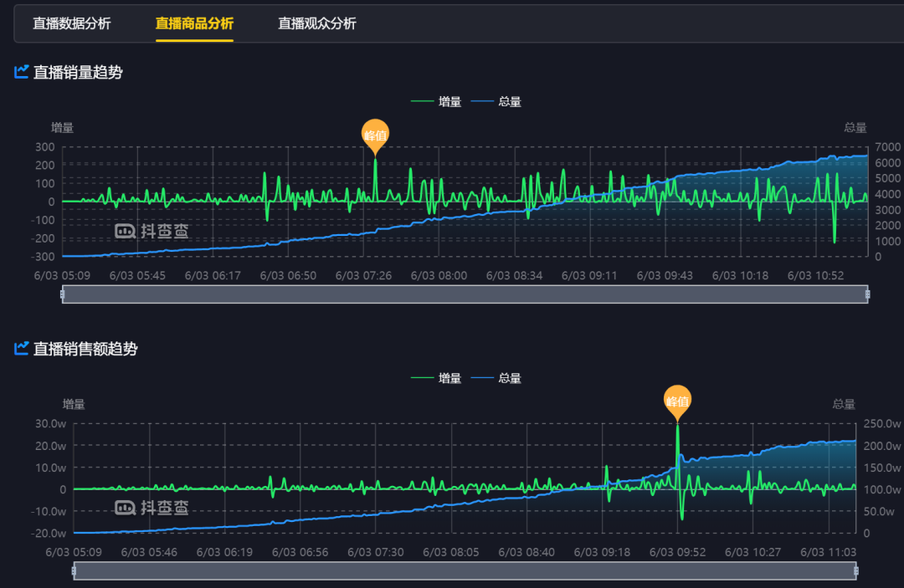904x588 pixels.
Task: Click the 抖查查 watermark in the 直播销售额趋势 chart
Action: [x=152, y=507]
